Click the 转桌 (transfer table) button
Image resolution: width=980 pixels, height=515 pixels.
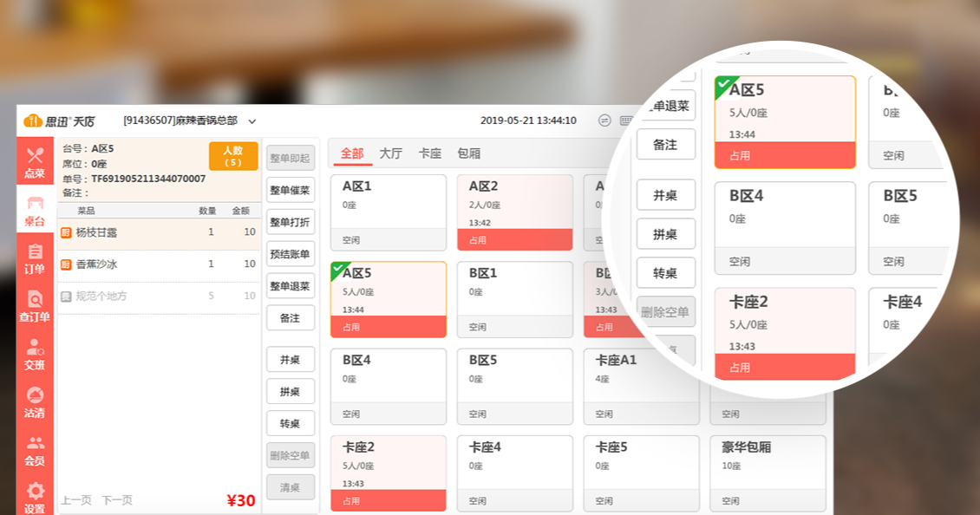[291, 423]
